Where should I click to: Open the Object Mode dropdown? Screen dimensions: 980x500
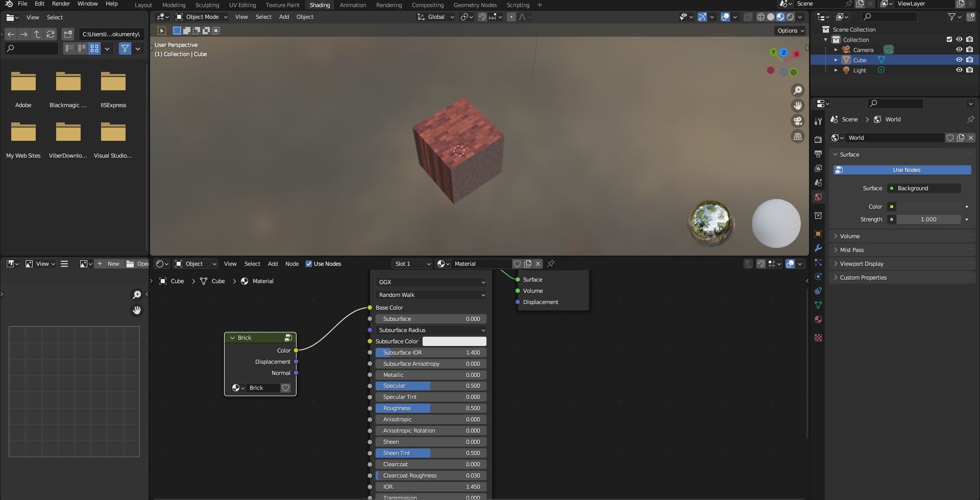pyautogui.click(x=201, y=17)
